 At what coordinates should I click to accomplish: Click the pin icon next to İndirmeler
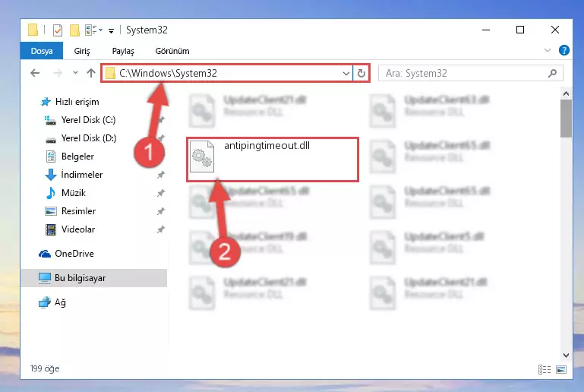(x=160, y=175)
